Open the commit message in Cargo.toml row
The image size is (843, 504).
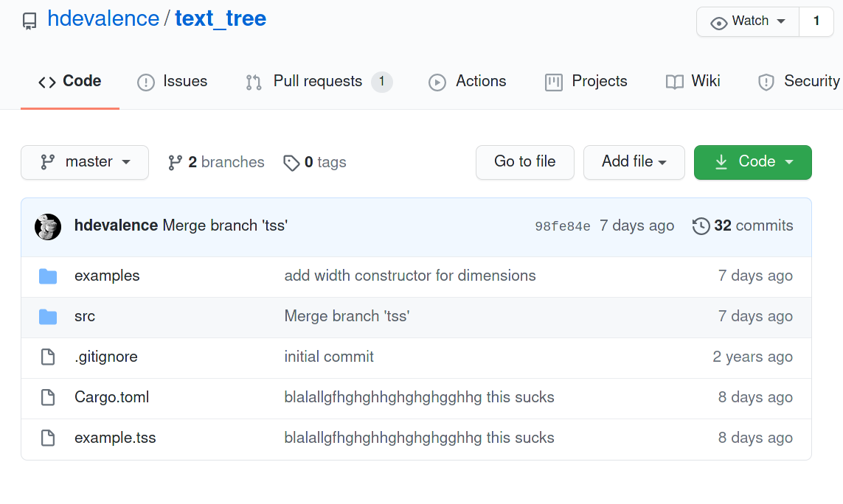pyautogui.click(x=420, y=397)
